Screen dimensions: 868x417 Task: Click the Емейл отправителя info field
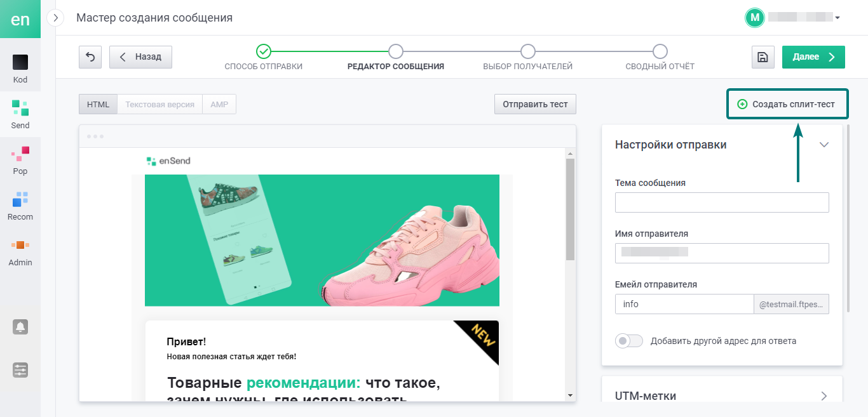684,304
